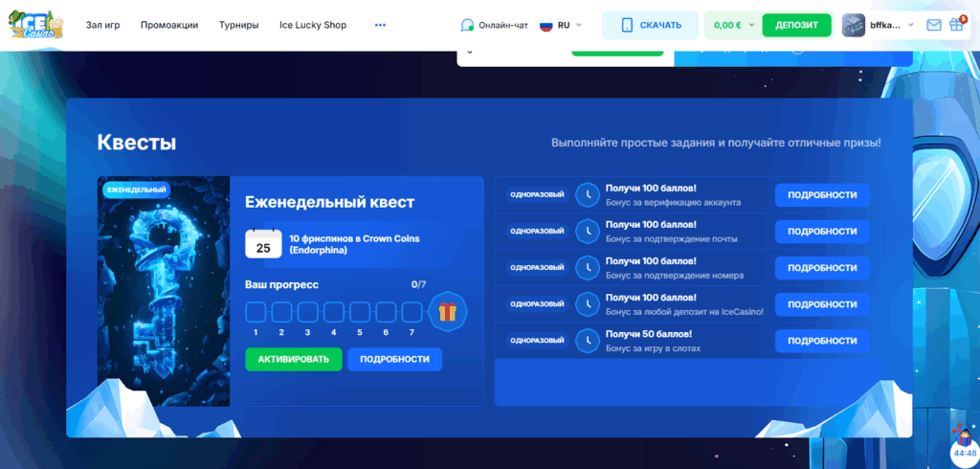
Task: Click clock icon beside account verification bonus
Action: click(587, 195)
